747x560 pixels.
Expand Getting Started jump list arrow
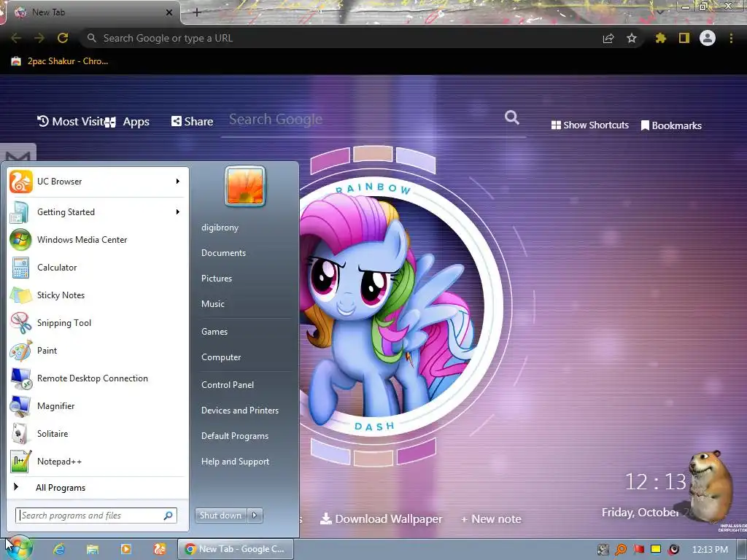[178, 212]
